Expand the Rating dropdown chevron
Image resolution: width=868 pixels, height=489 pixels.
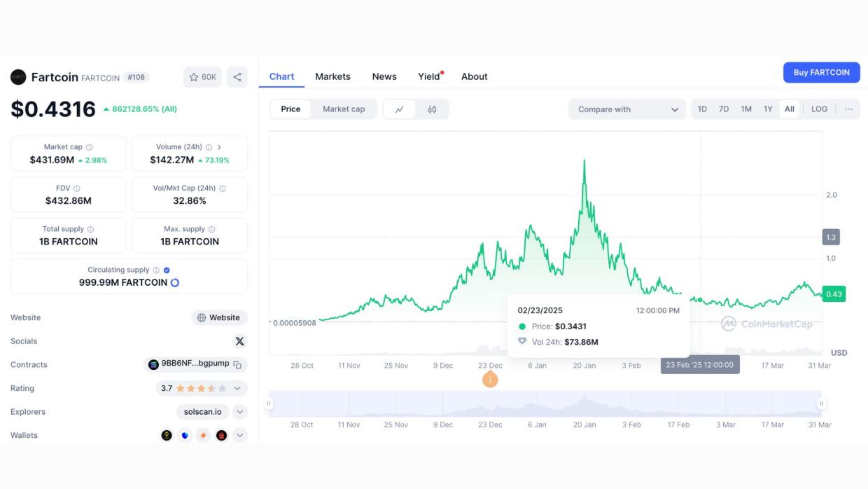click(x=237, y=388)
